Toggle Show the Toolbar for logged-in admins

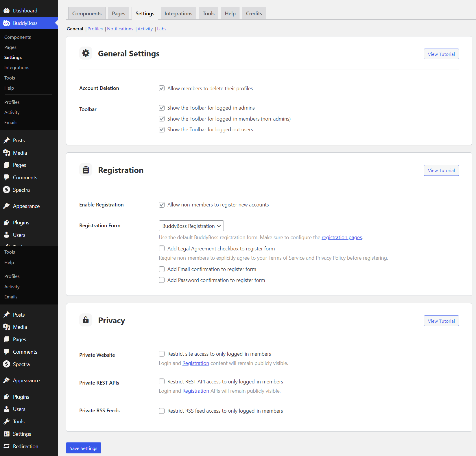pyautogui.click(x=162, y=108)
